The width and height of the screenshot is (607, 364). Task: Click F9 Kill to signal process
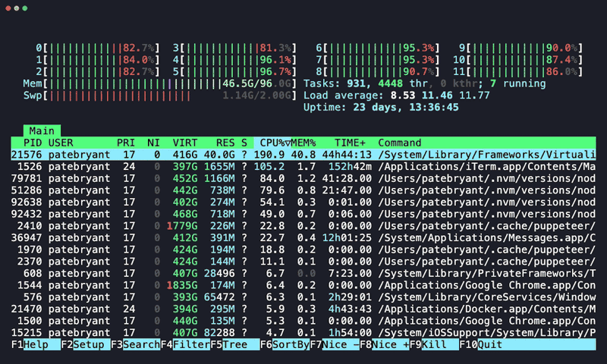(434, 344)
